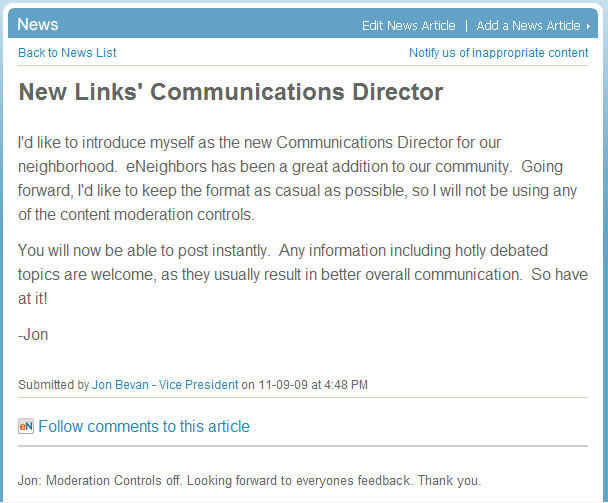
Task: Click the New Links' Communications Director headline
Action: 230,93
